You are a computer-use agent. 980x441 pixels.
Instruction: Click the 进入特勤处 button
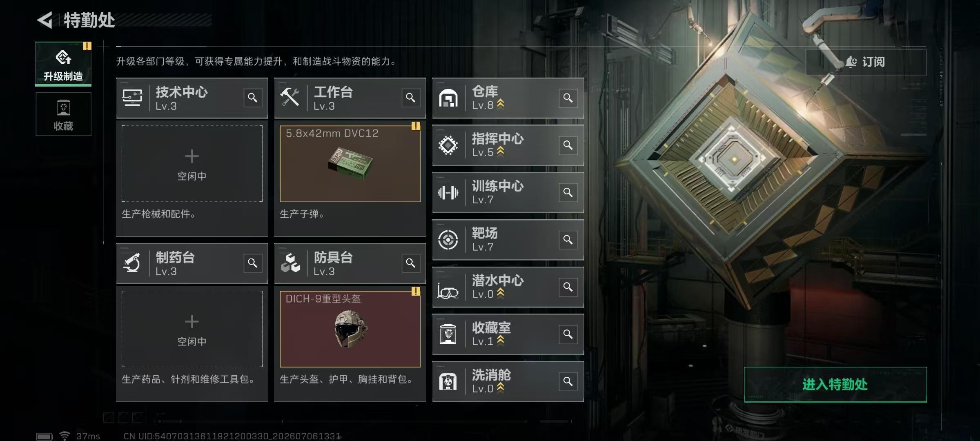[835, 385]
